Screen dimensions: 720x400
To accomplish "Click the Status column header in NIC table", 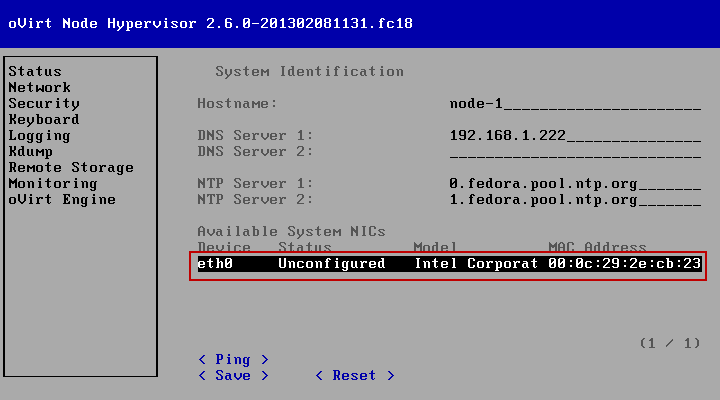I will 305,247.
